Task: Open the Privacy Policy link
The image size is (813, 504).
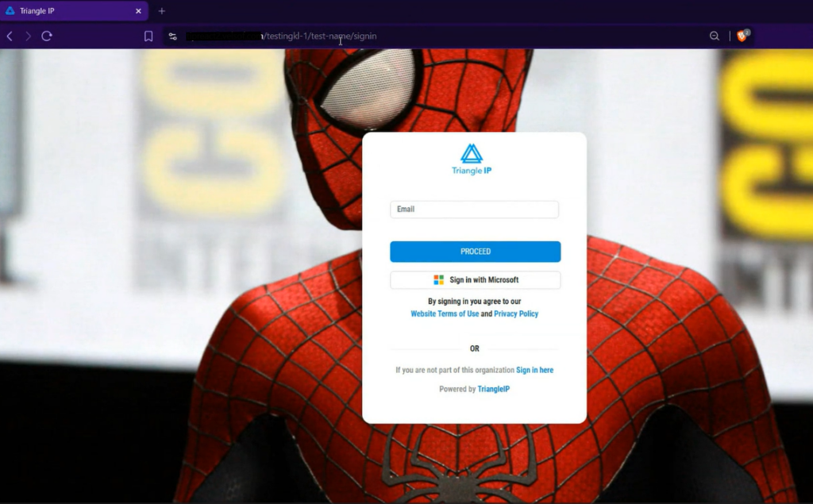Action: (516, 314)
